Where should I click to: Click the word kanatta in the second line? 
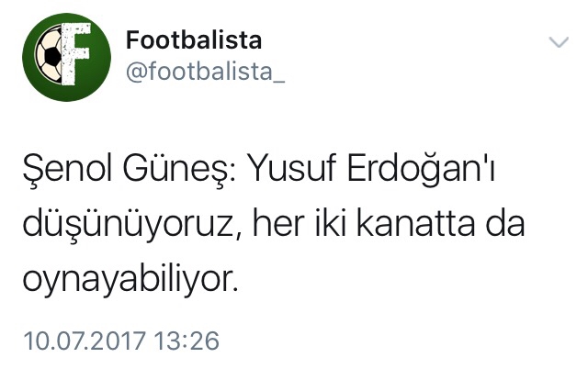(415, 223)
